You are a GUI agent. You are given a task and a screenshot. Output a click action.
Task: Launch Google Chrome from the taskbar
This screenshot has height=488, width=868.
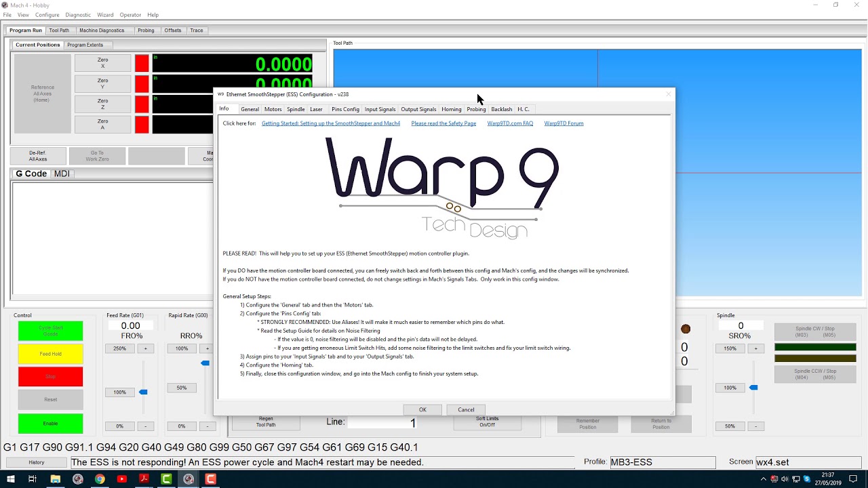coord(100,479)
